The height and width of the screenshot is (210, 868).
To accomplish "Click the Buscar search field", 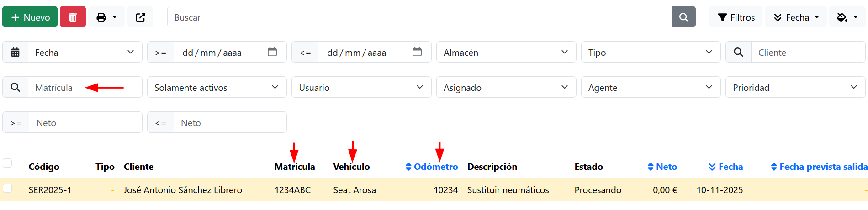I will (419, 17).
